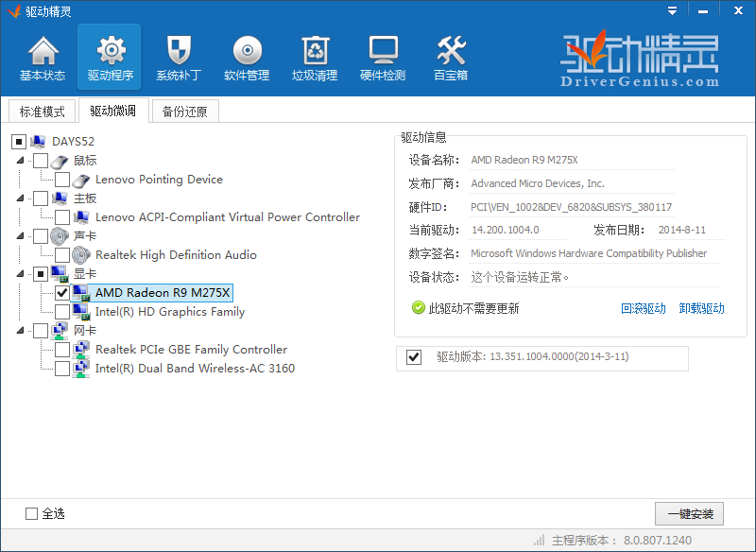756x552 pixels.
Task: Check the 主板 category checkbox
Action: [41, 198]
